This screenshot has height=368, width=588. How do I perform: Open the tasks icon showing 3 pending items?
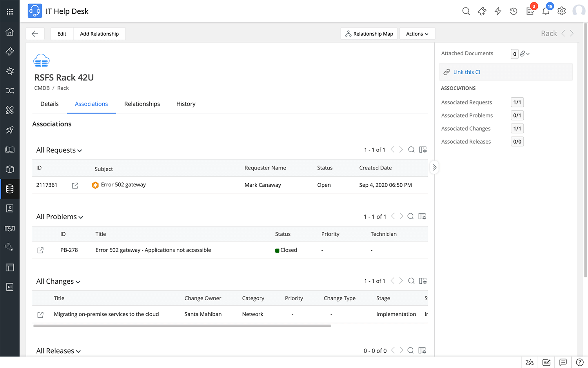coord(530,11)
